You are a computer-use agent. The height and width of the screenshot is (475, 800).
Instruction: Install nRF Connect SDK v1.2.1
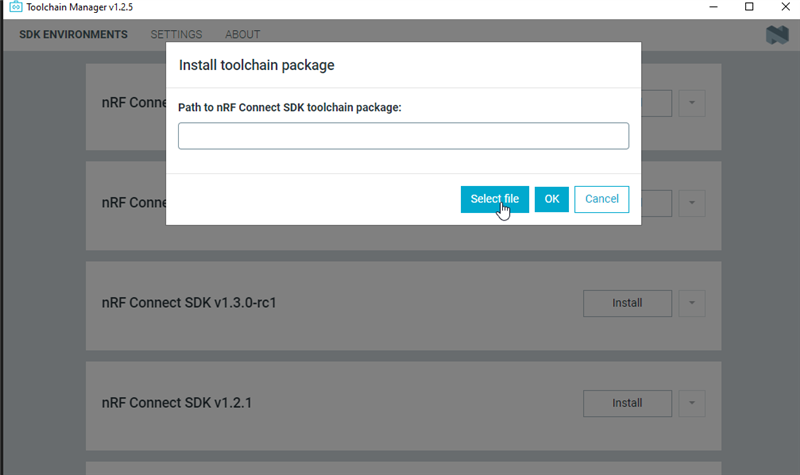coord(627,403)
